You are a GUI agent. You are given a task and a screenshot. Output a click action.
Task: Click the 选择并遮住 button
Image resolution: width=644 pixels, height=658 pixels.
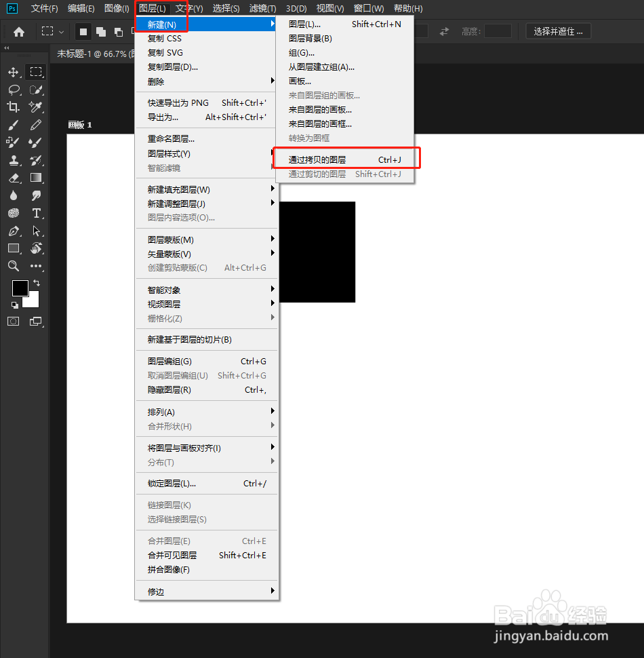[558, 31]
